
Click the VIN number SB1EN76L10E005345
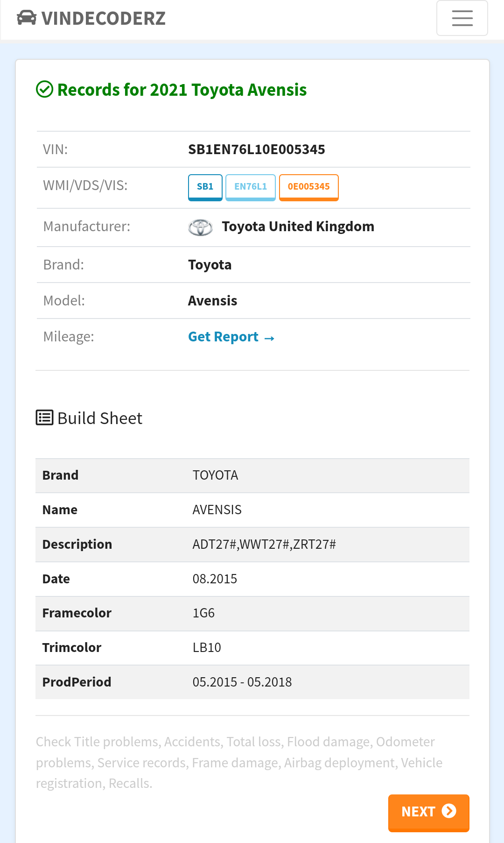click(256, 149)
